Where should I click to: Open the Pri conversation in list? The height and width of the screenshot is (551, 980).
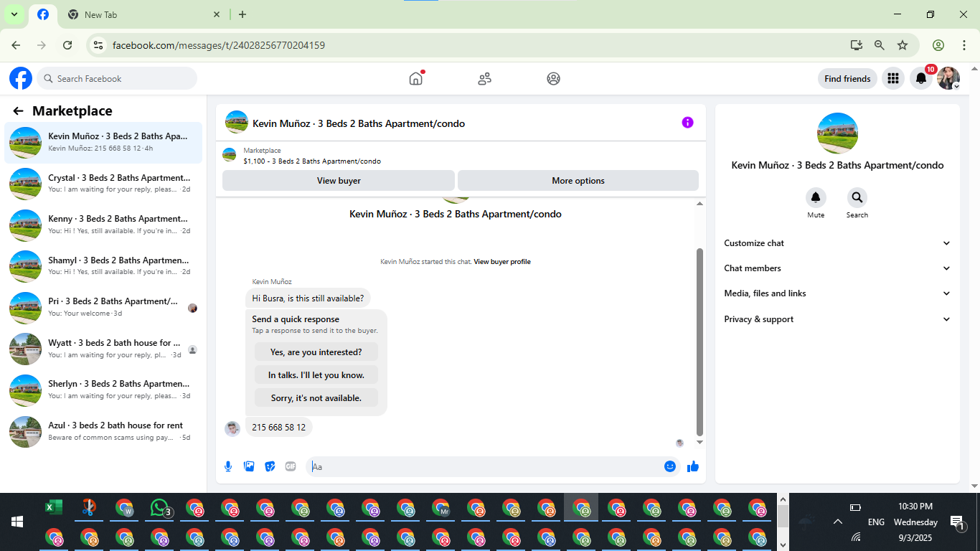tap(103, 307)
